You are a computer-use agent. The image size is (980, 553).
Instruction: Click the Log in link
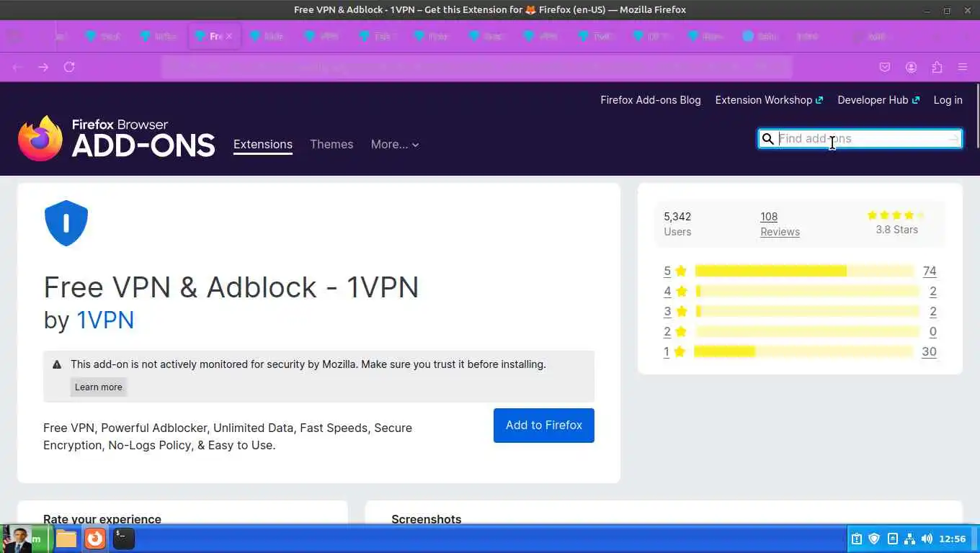pos(948,100)
